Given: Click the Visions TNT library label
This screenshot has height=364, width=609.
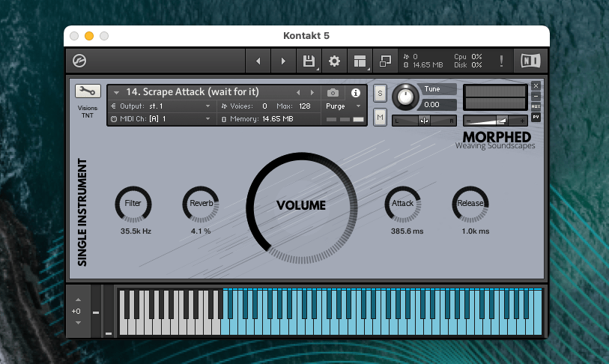Looking at the screenshot, I should coord(88,112).
